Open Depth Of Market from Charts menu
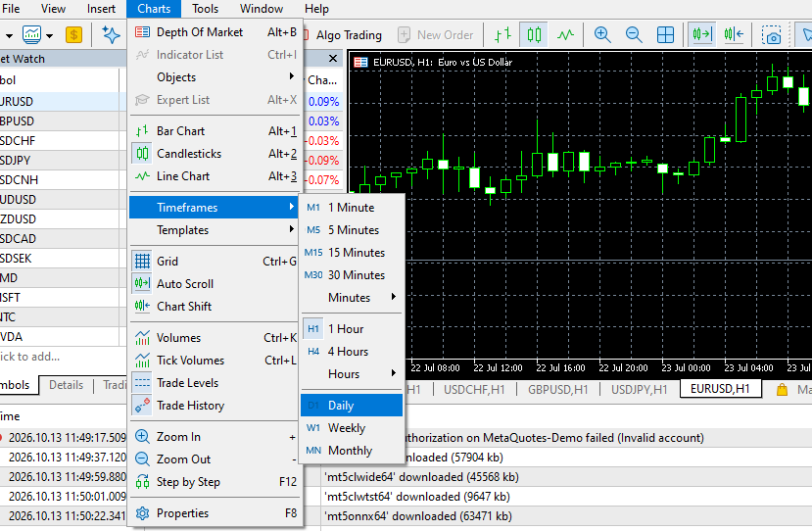 click(x=215, y=32)
